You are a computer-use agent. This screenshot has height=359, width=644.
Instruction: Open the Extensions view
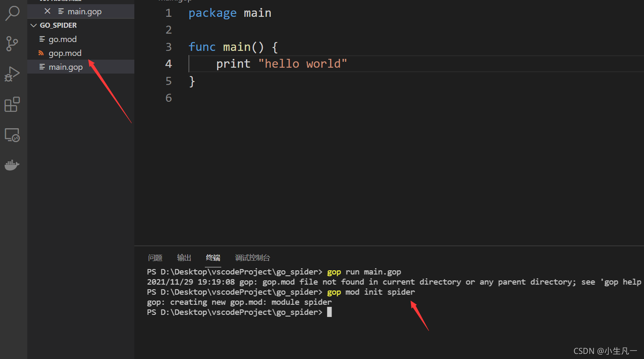click(12, 104)
